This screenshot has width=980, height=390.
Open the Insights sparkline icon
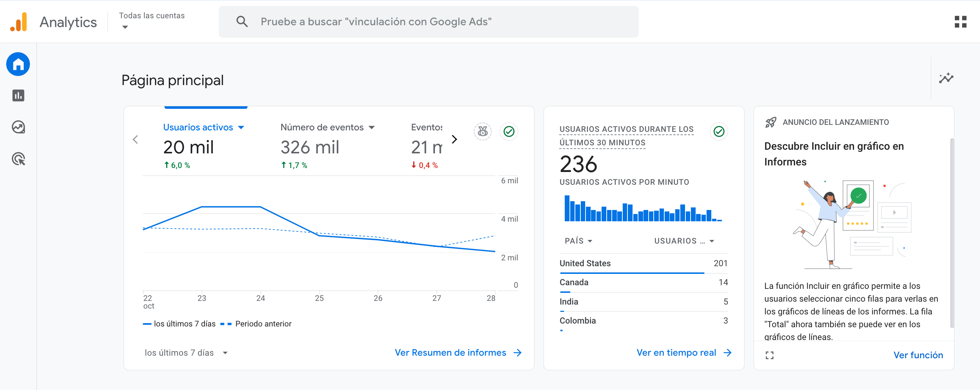(946, 78)
